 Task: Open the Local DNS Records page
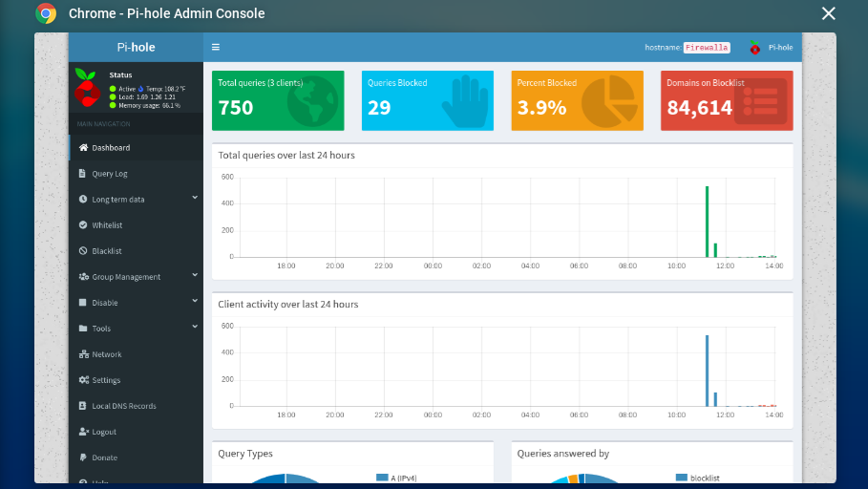137,406
